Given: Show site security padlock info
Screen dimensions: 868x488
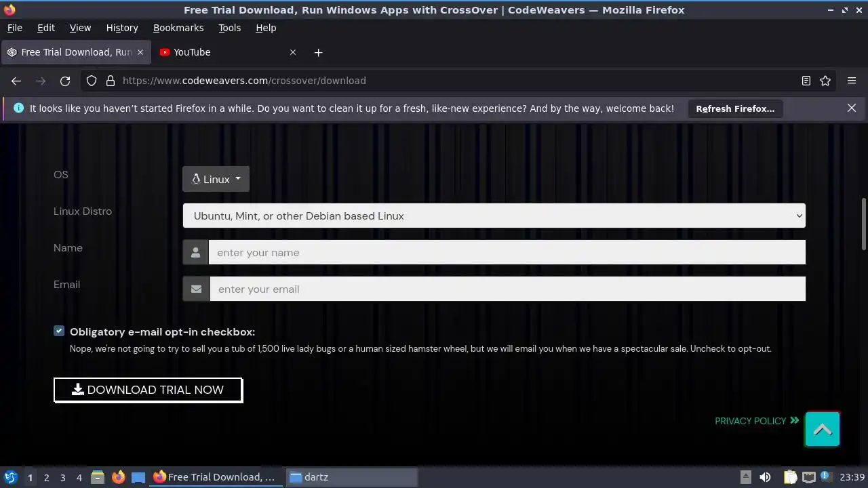Looking at the screenshot, I should [x=111, y=81].
